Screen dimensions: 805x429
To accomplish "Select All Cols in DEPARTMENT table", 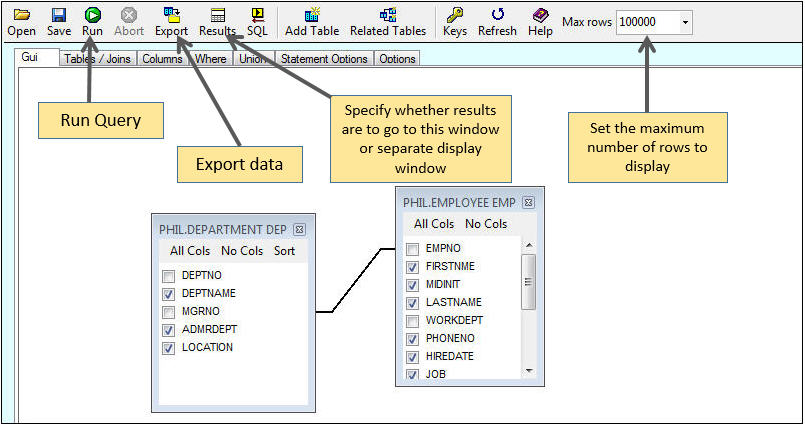I will 190,251.
